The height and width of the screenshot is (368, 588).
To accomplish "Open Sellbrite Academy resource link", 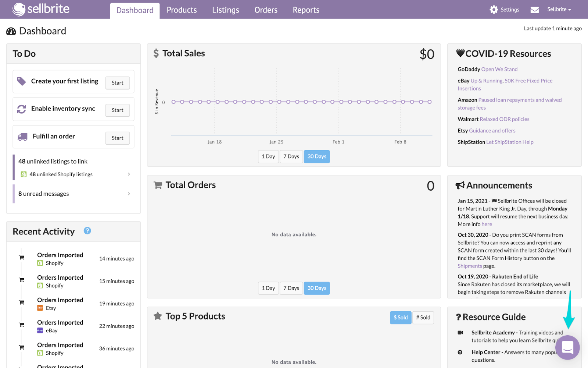I will 493,333.
